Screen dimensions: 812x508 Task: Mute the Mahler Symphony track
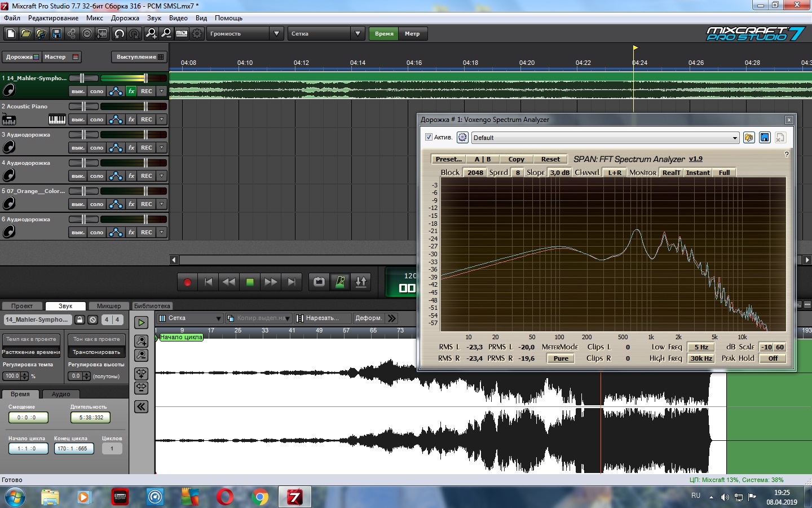(x=78, y=91)
